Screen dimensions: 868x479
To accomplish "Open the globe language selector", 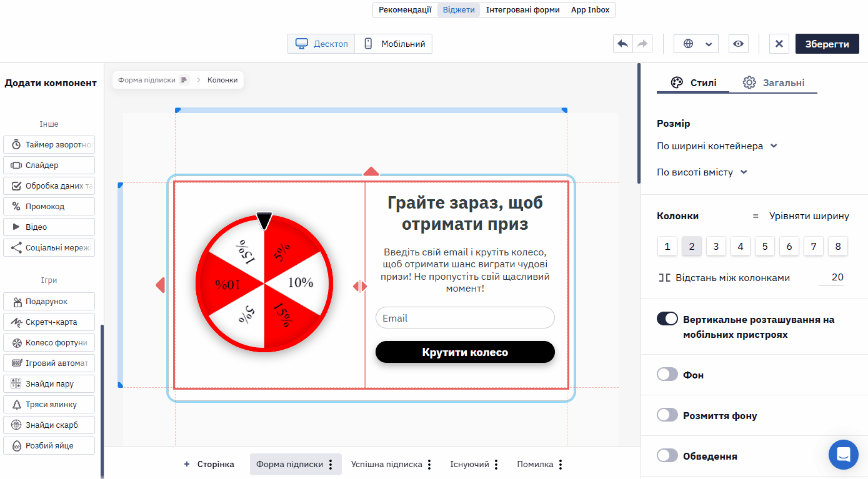I will [696, 44].
